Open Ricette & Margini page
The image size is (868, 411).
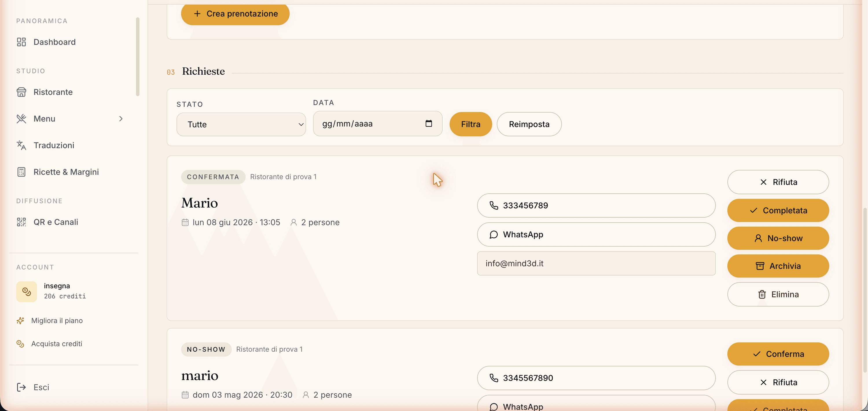pyautogui.click(x=66, y=172)
